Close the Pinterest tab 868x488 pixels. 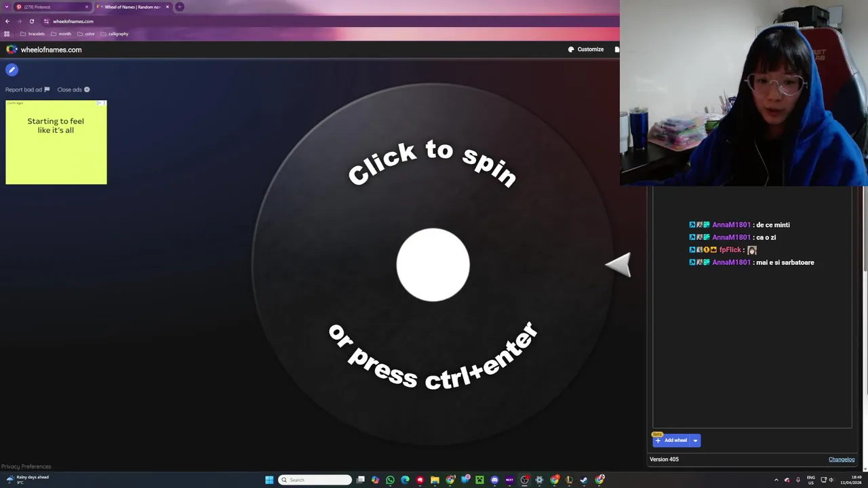click(x=87, y=7)
